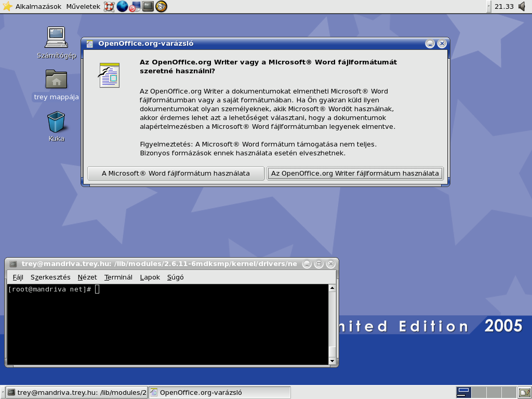
Task: Switch to the third workspace in the pager
Action: tap(494, 393)
